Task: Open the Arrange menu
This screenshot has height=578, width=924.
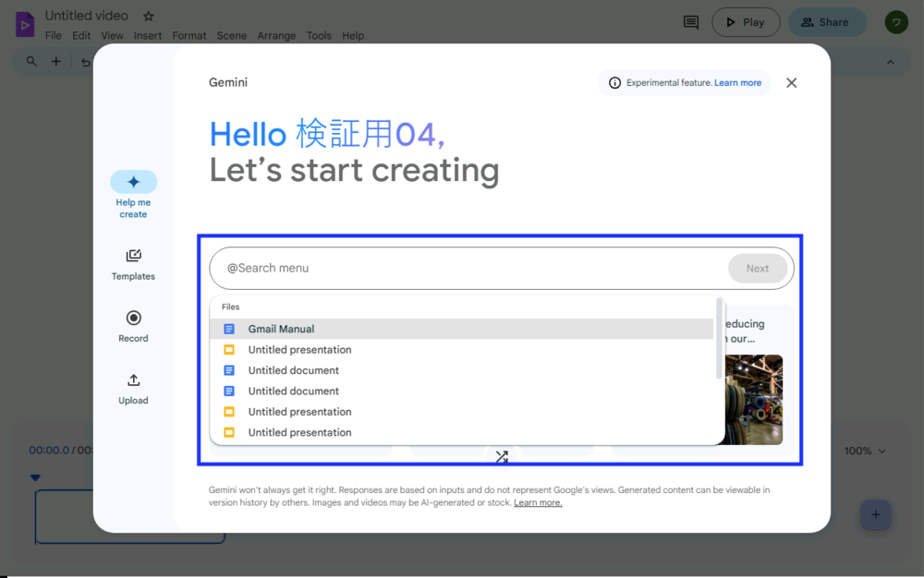Action: 276,36
